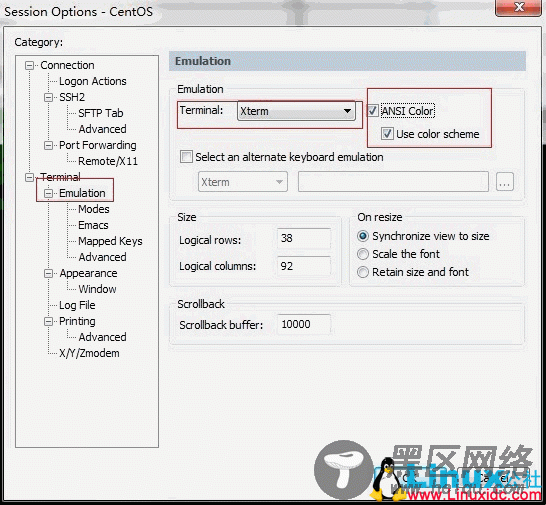Select Emulation category
The image size is (546, 505).
pos(82,193)
